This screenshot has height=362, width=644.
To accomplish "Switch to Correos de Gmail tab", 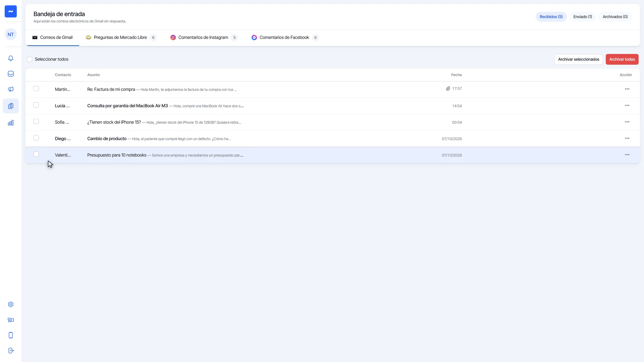I will click(52, 38).
